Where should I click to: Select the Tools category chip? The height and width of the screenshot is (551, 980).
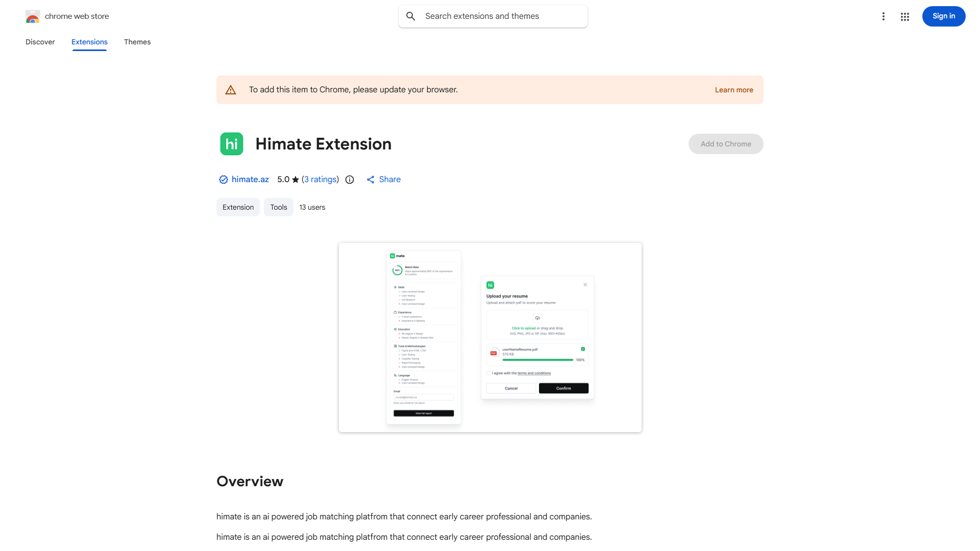(278, 207)
